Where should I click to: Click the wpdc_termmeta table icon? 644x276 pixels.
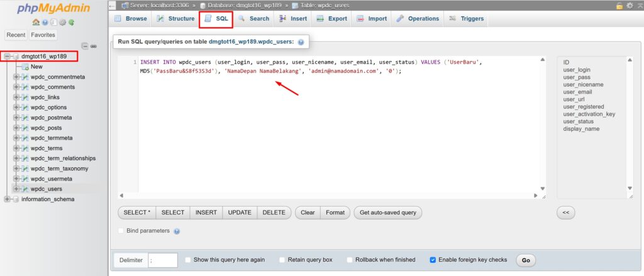tap(25, 138)
